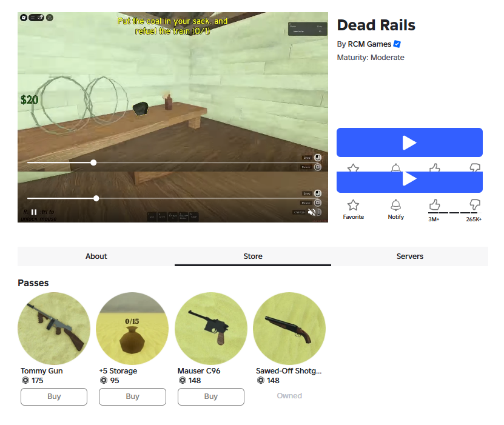The height and width of the screenshot is (425, 504).
Task: Click the Passes section heading
Action: [33, 283]
